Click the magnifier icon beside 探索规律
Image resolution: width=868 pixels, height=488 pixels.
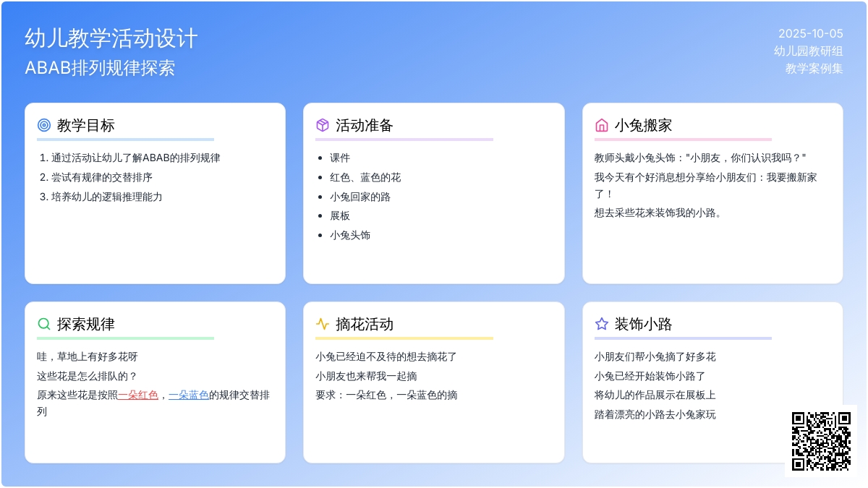(x=44, y=324)
